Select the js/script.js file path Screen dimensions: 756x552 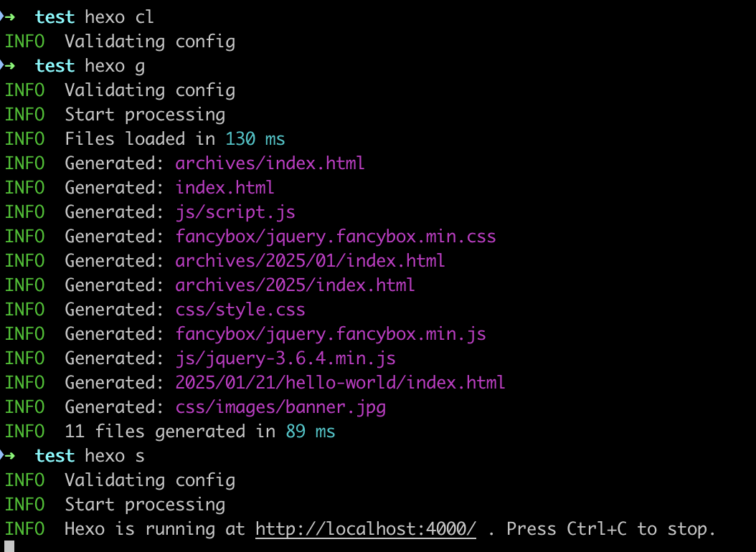(x=235, y=212)
